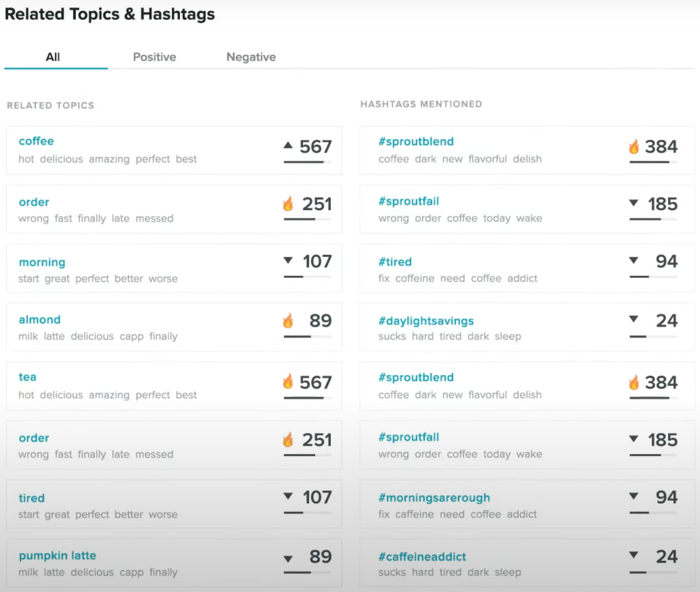Click the down arrow in the morning row
Screen dimensions: 700x592
coord(288,260)
